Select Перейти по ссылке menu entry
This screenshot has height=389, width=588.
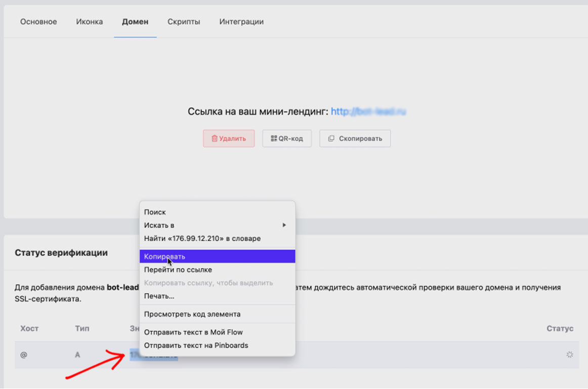pos(217,269)
